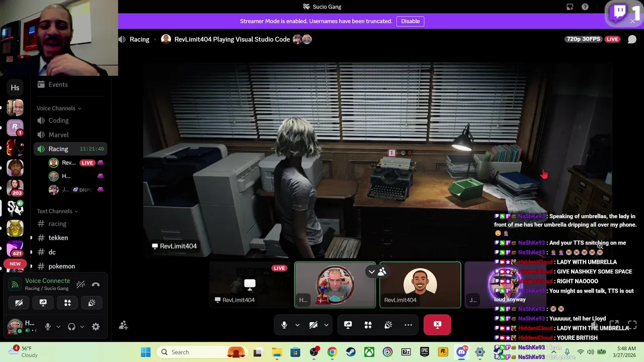Open Hs server icon in server list

point(15,87)
